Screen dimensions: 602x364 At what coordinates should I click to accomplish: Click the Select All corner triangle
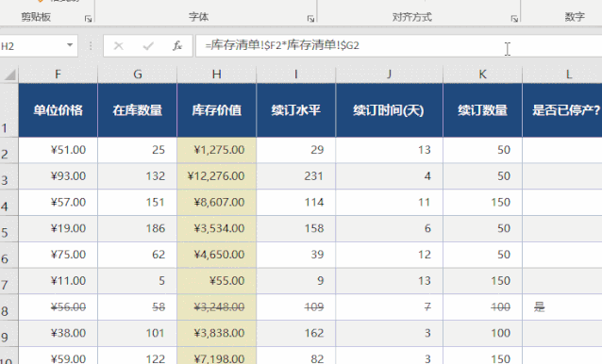[9, 74]
